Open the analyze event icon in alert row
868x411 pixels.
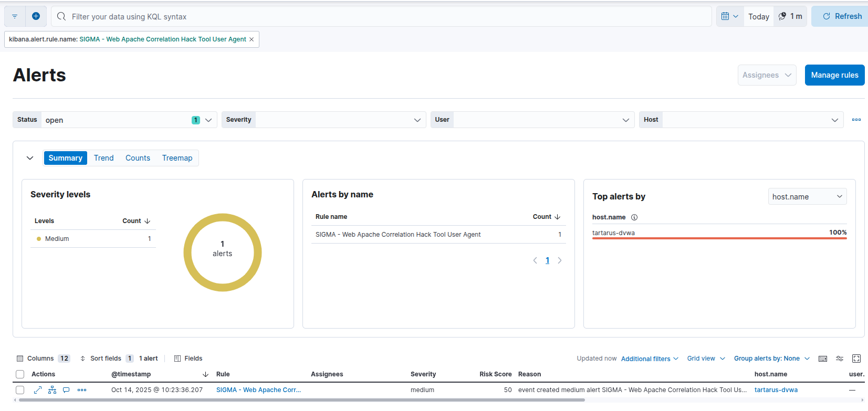[52, 390]
